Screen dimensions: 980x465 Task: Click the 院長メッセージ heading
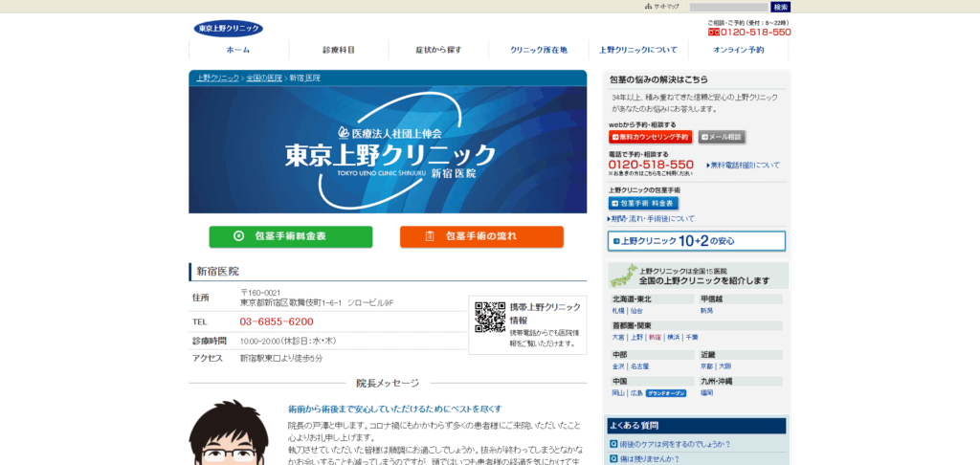pos(388,383)
